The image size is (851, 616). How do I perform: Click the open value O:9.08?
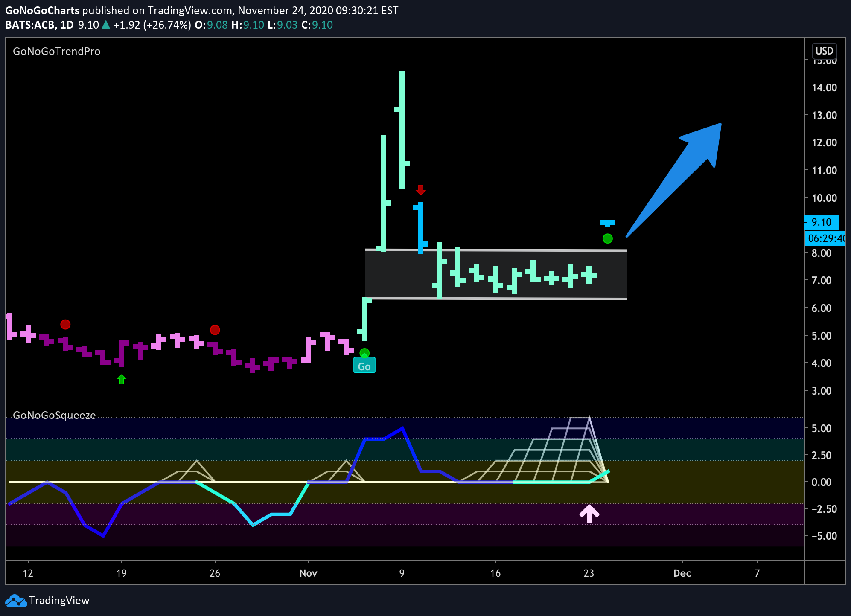pos(211,25)
